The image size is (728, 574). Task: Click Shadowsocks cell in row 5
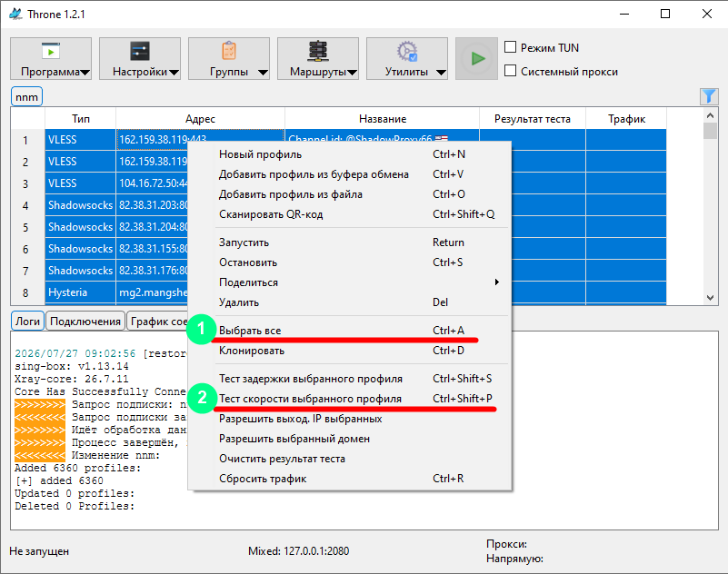pos(80,227)
